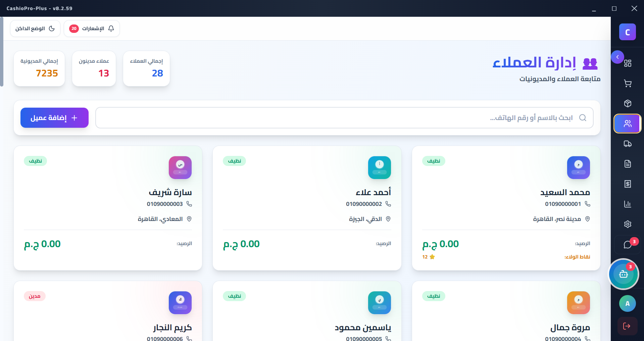
Task: Click avatar of ياسمين محمود card
Action: pos(380,303)
